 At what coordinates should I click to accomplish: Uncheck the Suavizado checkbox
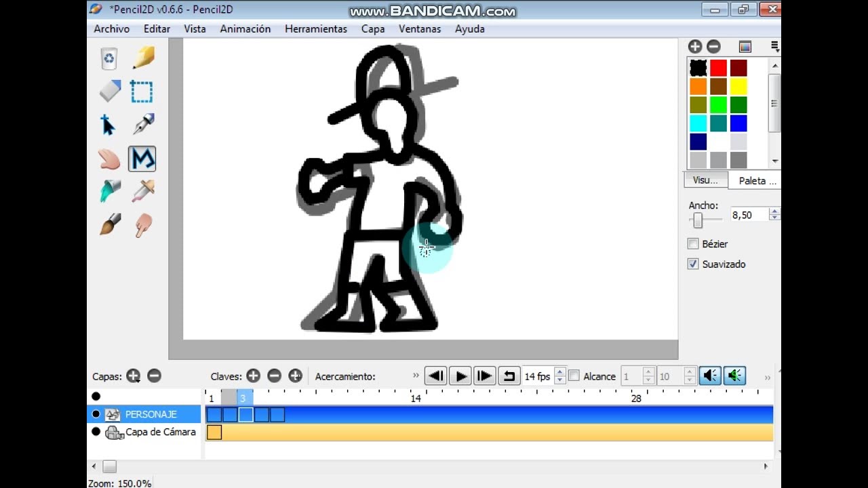(693, 264)
